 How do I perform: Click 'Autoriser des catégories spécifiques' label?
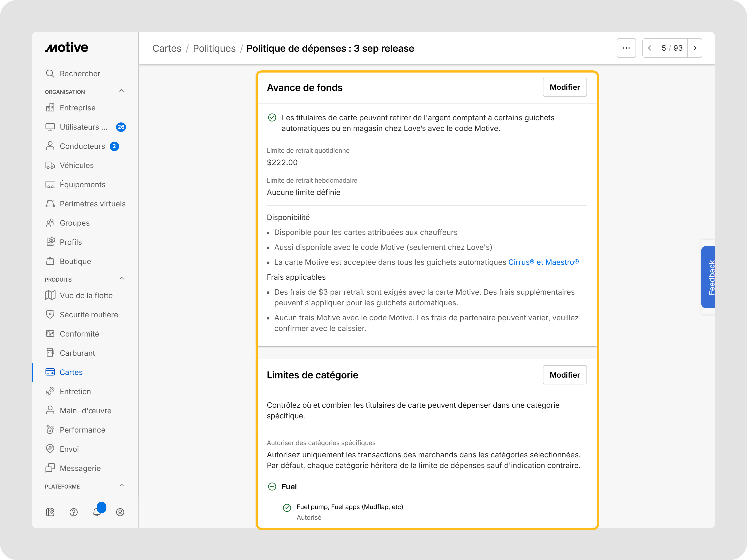coord(321,443)
